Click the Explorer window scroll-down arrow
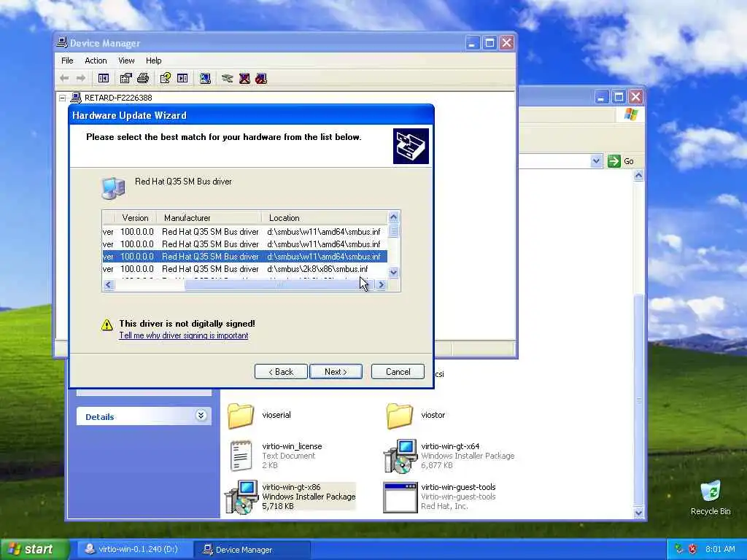 (x=639, y=513)
